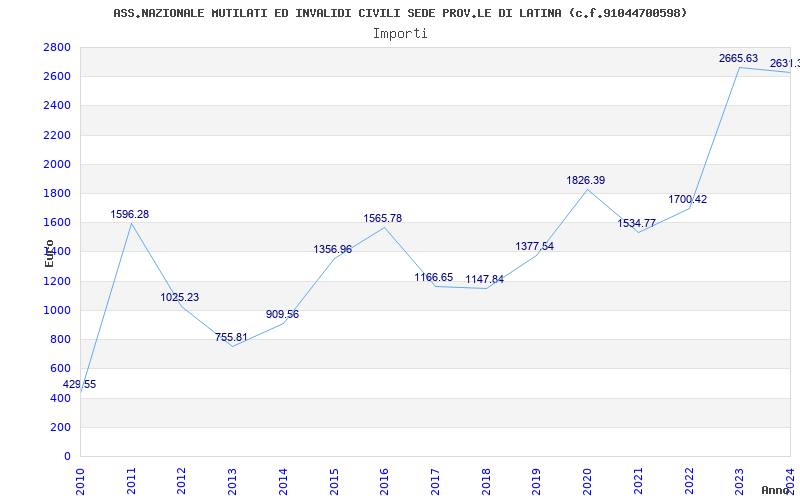Select year 2015 on x-axis
Viewport: 800px width, 500px height.
[x=334, y=481]
